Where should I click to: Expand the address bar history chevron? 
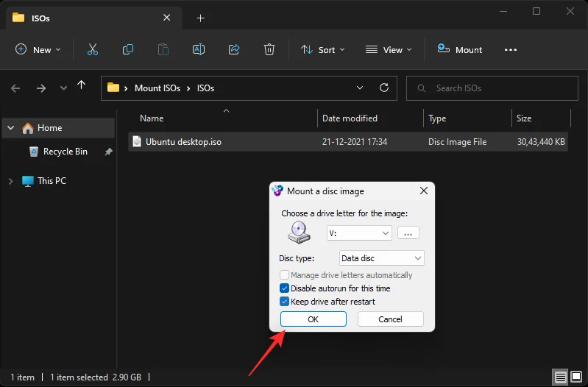tap(360, 88)
